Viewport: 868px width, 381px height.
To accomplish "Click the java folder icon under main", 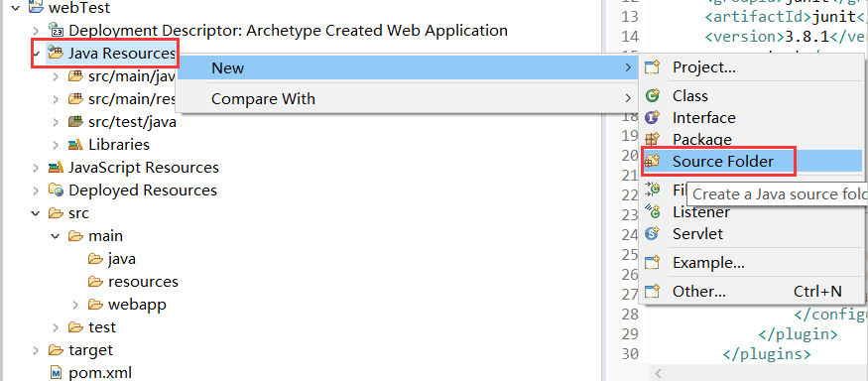I will coord(95,259).
